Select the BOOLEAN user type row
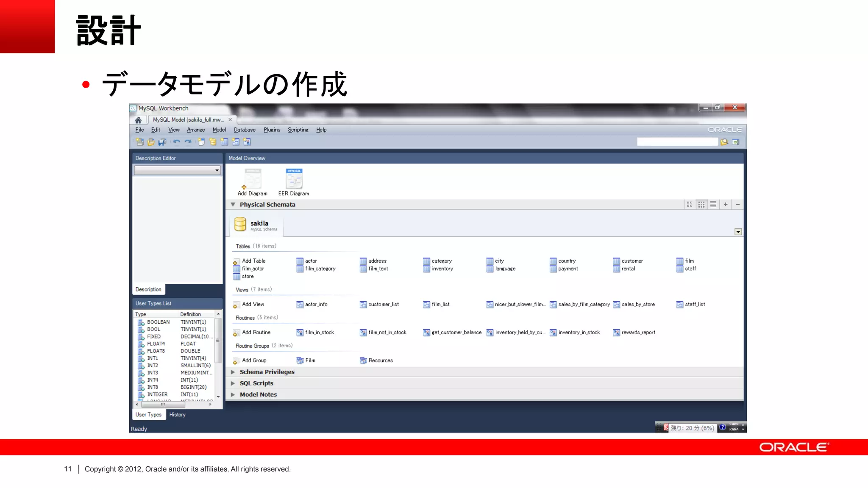868x488 pixels. [175, 322]
